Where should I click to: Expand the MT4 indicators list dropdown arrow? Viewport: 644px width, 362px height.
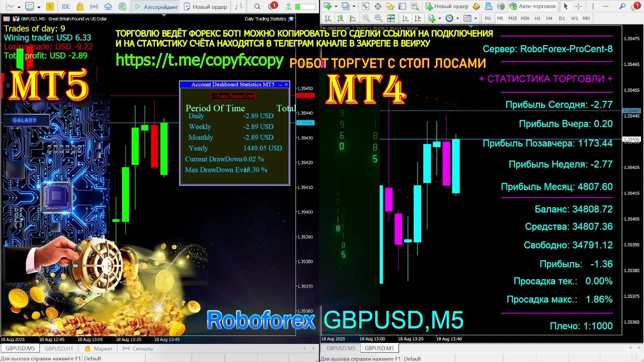point(440,19)
